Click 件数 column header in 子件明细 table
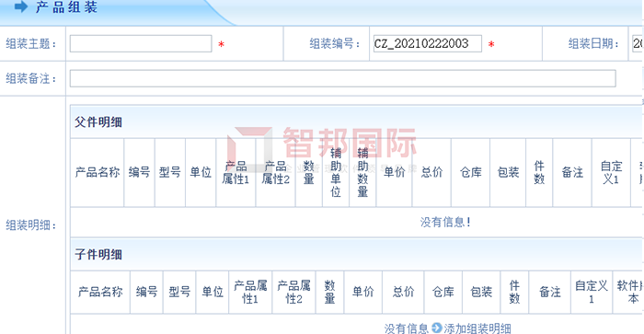644x334 pixels. 514,292
